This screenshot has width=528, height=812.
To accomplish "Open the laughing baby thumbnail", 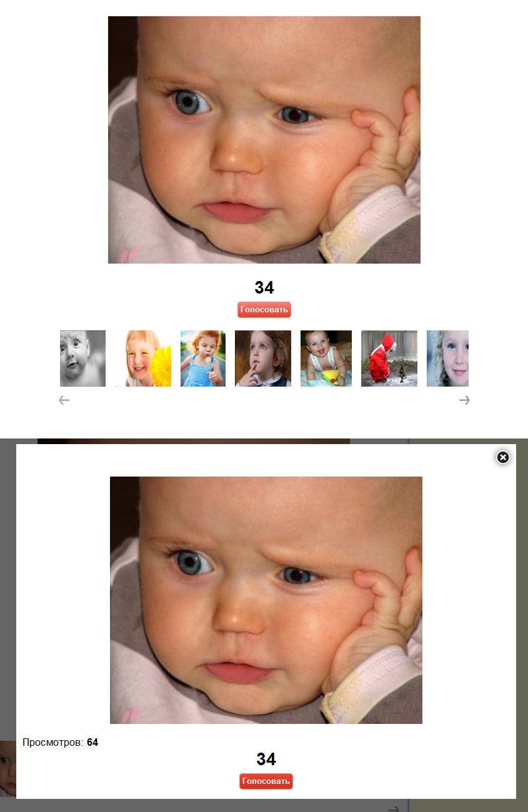I will 326,359.
